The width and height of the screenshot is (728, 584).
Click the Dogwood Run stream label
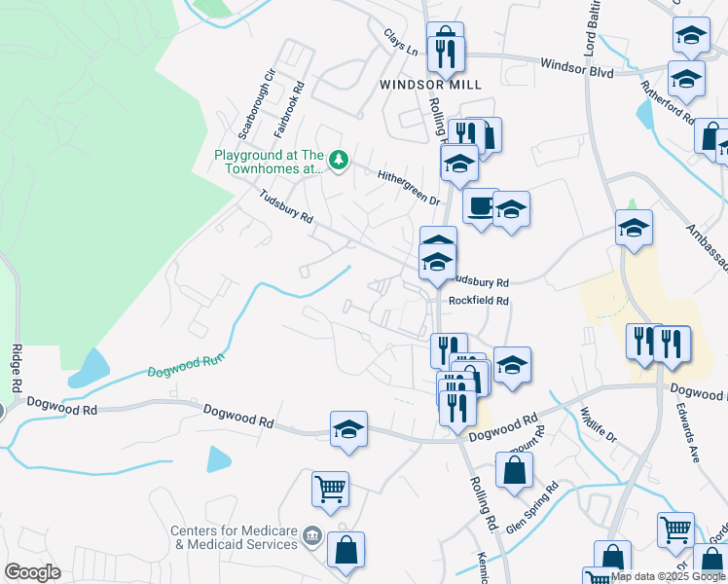[186, 365]
